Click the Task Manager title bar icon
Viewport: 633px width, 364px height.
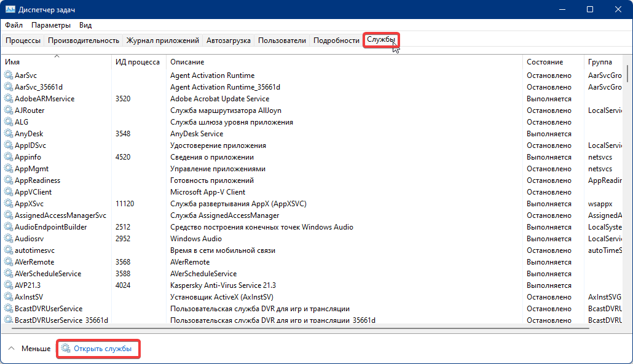pos(10,9)
